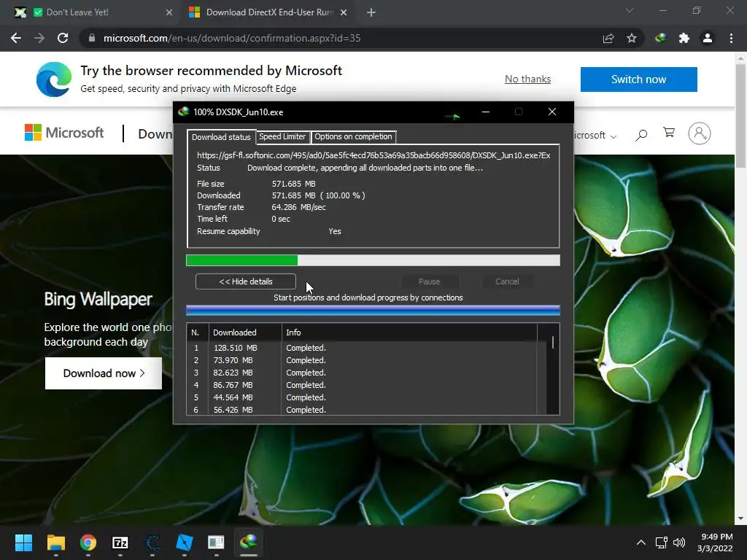Open the tab search chevron in Chrome
The width and height of the screenshot is (747, 560).
point(630,10)
